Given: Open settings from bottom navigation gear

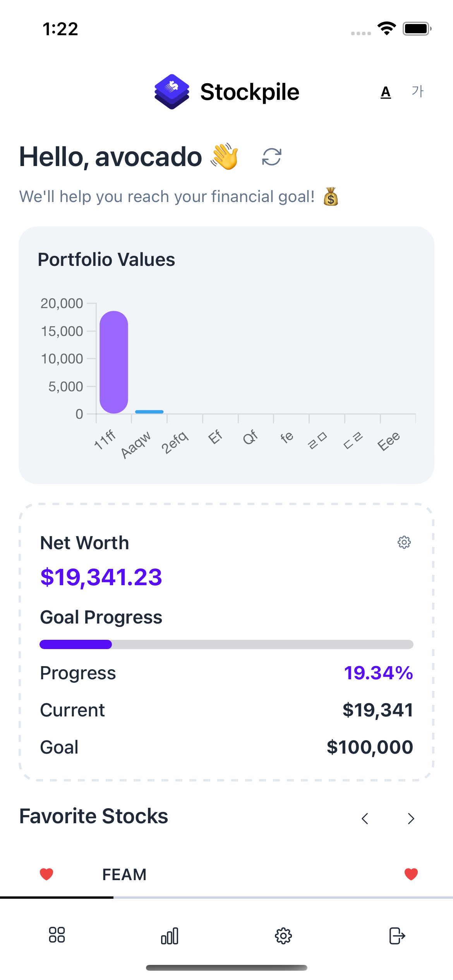Looking at the screenshot, I should click(283, 936).
